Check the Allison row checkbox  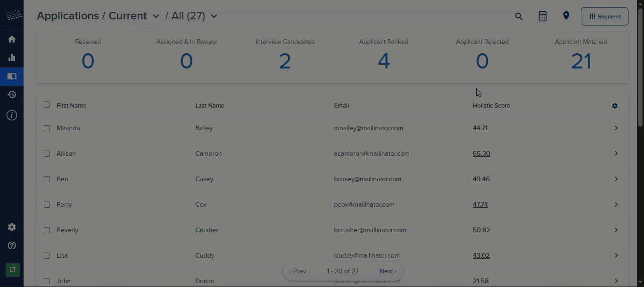pos(47,153)
